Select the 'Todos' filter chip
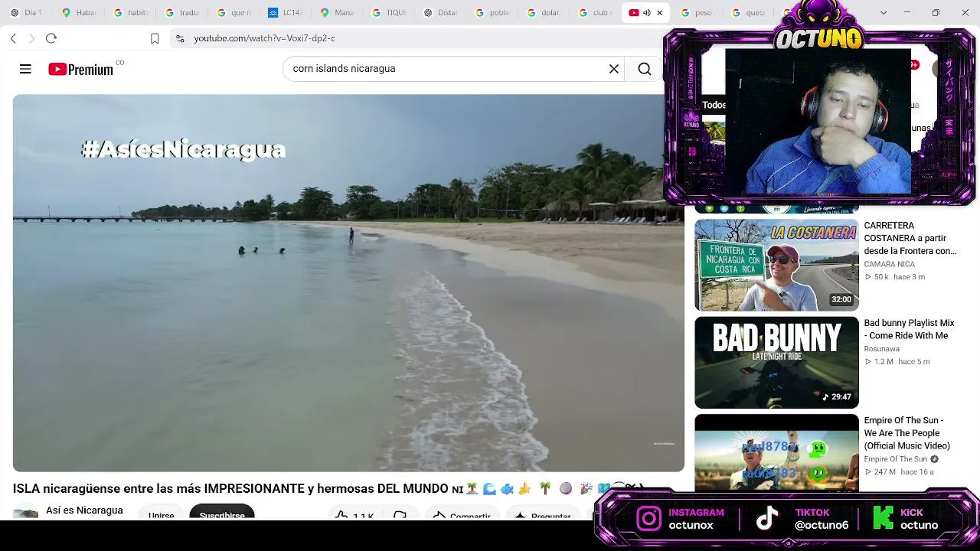 coord(714,105)
